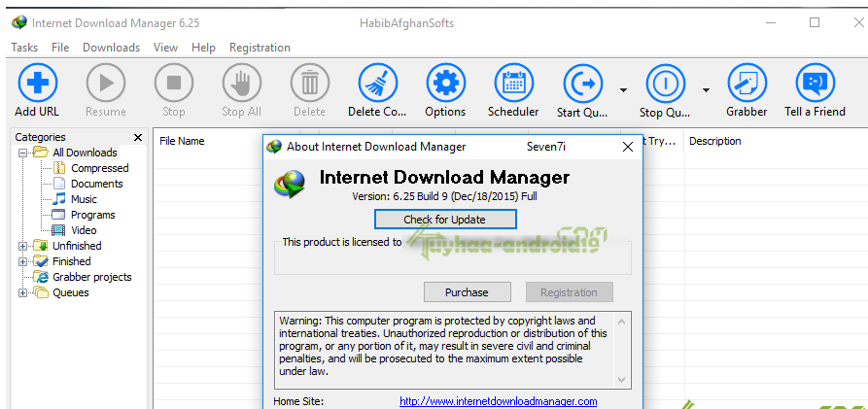Viewport: 868px width, 409px height.
Task: Expand the Finished tree node
Action: click(22, 261)
